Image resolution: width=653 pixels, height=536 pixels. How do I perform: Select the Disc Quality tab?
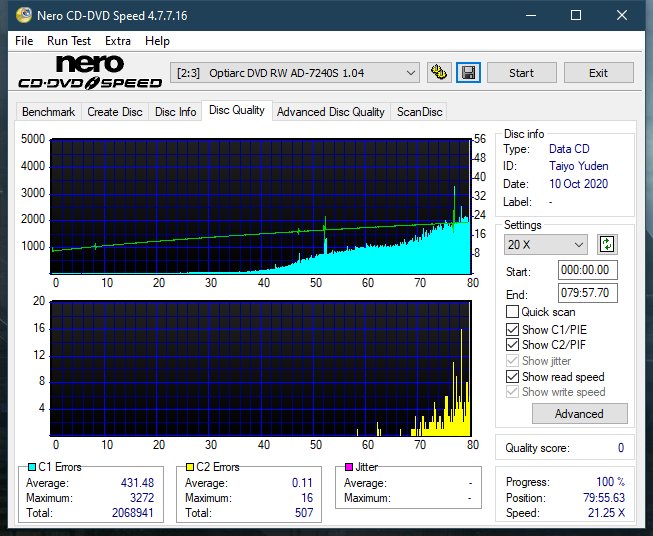(237, 110)
